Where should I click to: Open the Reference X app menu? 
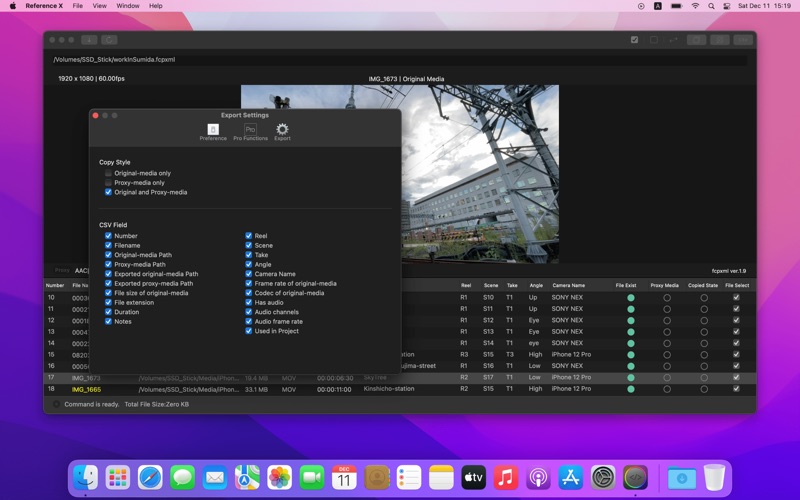(x=44, y=6)
